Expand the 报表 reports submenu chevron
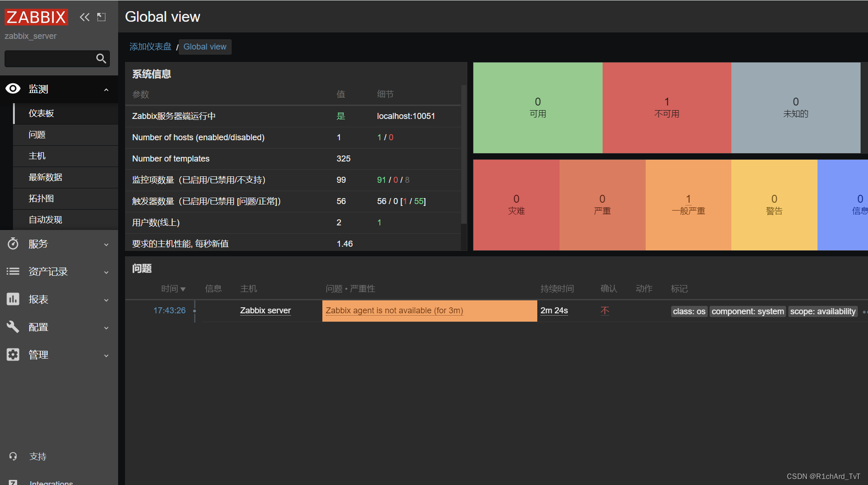Viewport: 868px width, 485px height. pos(107,300)
